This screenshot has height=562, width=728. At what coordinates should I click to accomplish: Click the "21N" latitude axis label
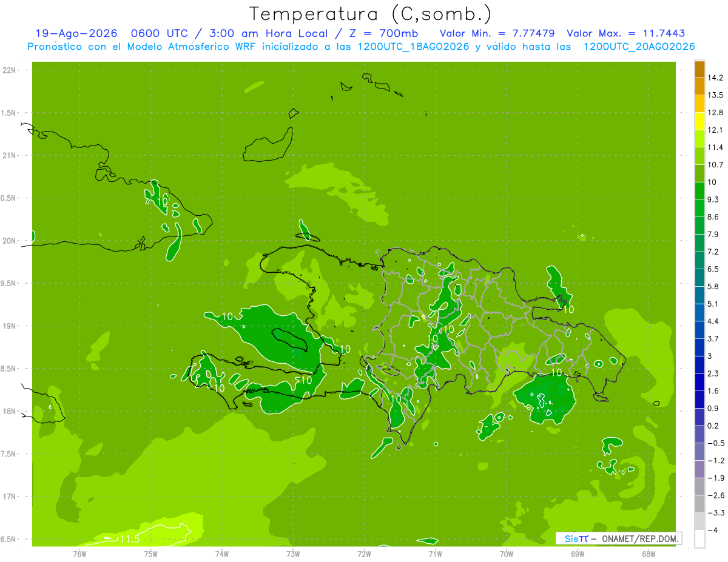click(x=8, y=156)
